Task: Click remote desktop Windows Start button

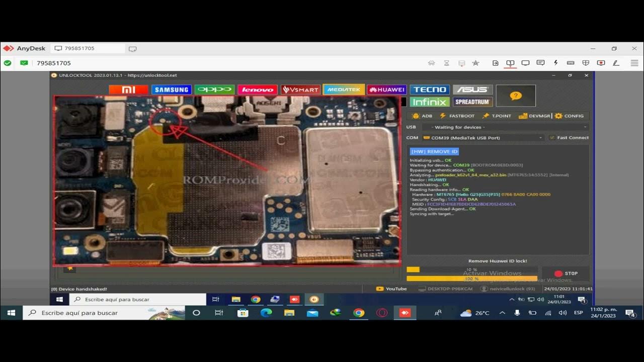Action: click(59, 299)
